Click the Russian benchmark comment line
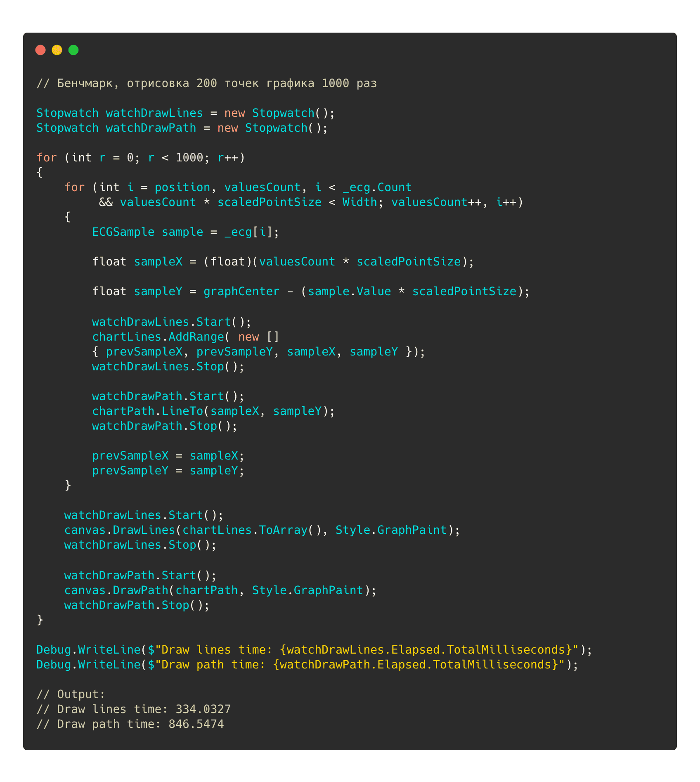Screen dimensions: 700x782 pos(206,83)
